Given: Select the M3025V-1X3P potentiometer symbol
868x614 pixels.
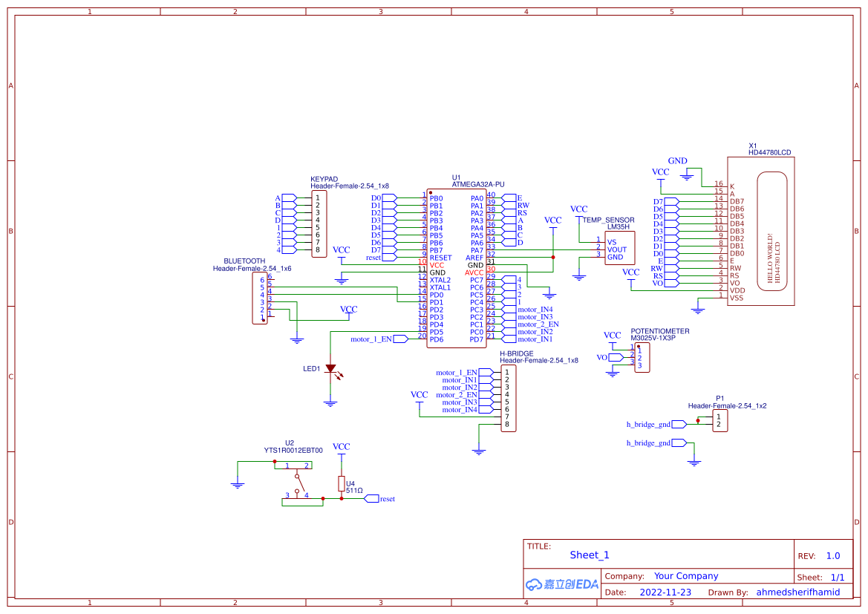Looking at the screenshot, I should (x=643, y=356).
